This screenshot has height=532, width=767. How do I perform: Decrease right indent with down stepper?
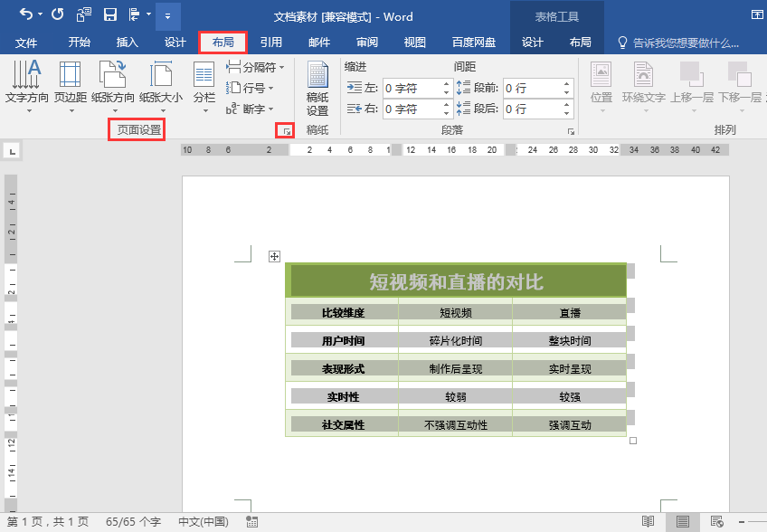tap(446, 113)
